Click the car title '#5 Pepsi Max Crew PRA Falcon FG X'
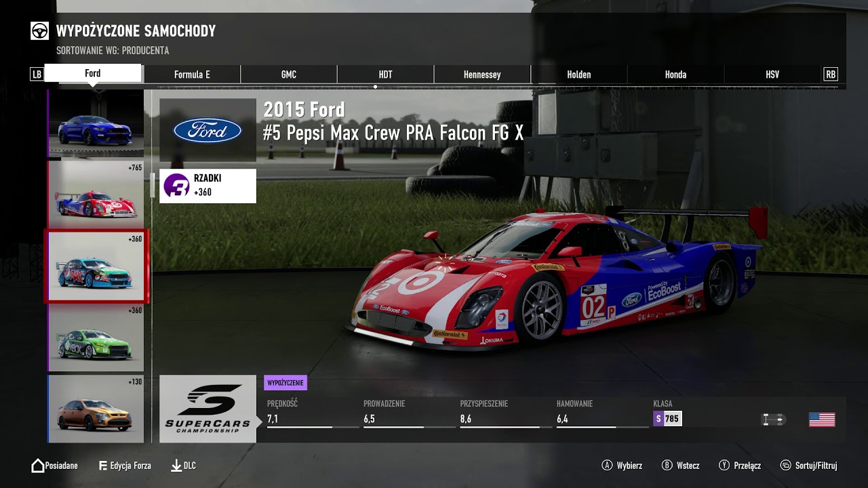868x488 pixels. tap(393, 133)
